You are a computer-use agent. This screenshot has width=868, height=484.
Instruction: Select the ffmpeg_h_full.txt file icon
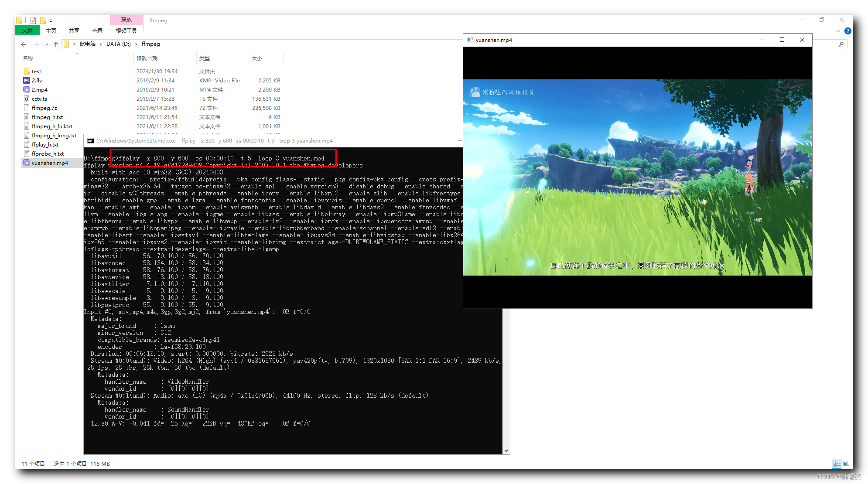tap(27, 126)
